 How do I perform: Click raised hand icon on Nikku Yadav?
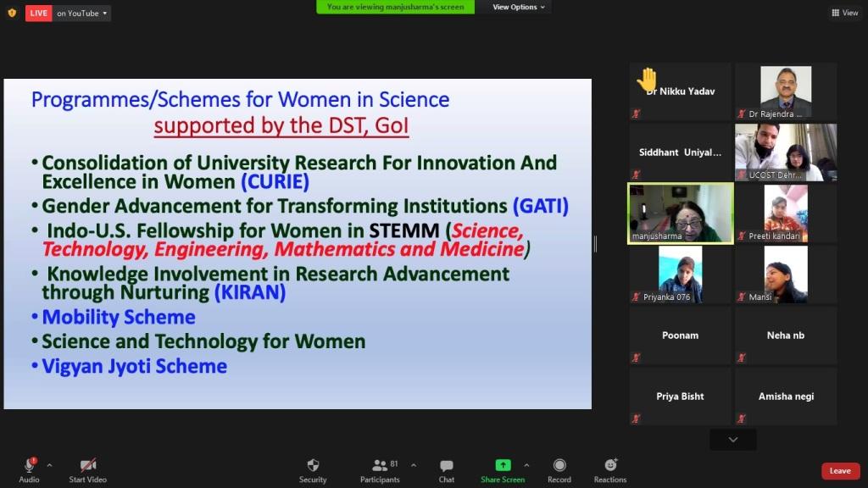coord(646,79)
